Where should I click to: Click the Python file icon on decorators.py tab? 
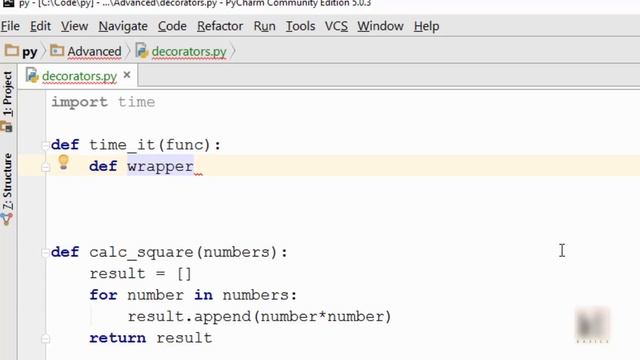32,75
